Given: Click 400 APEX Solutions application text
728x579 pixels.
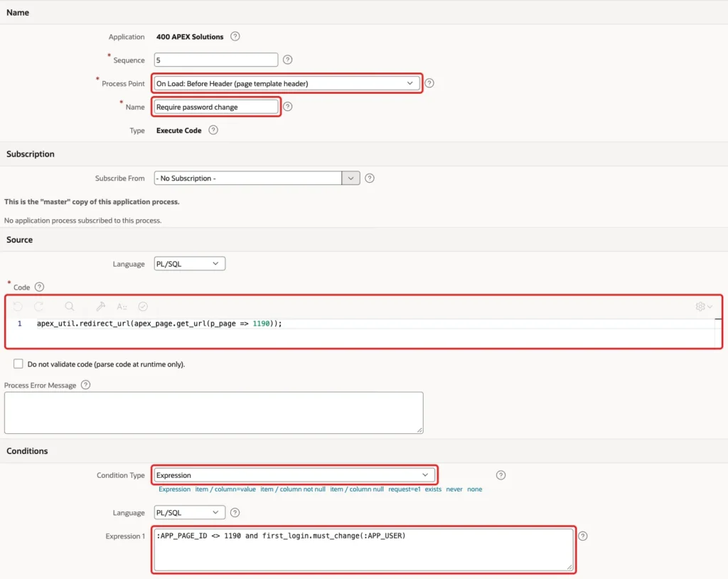Looking at the screenshot, I should [x=189, y=37].
